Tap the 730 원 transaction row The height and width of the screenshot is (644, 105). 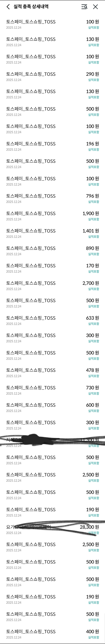[x=52, y=390]
